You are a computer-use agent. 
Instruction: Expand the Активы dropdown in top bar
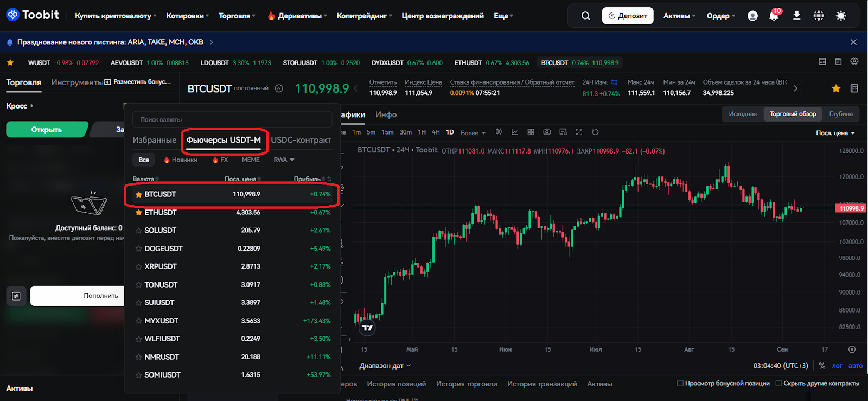pyautogui.click(x=679, y=16)
